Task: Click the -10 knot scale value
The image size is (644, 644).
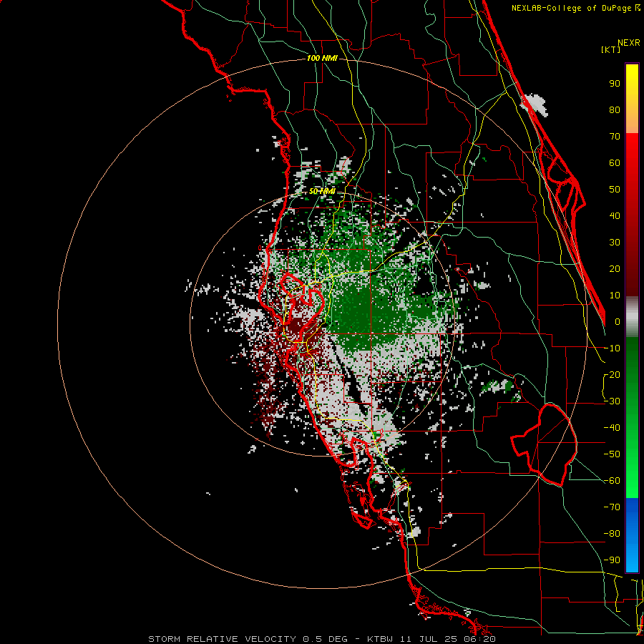Action: pyautogui.click(x=612, y=348)
